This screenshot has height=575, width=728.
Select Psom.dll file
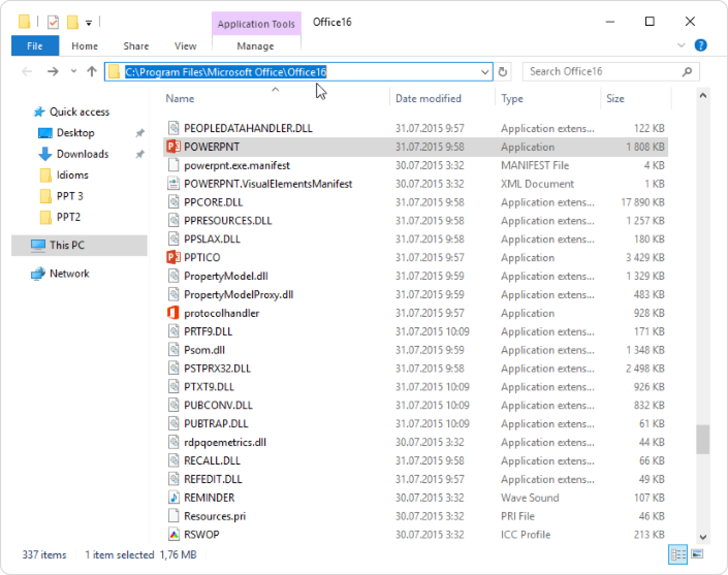click(x=416, y=350)
